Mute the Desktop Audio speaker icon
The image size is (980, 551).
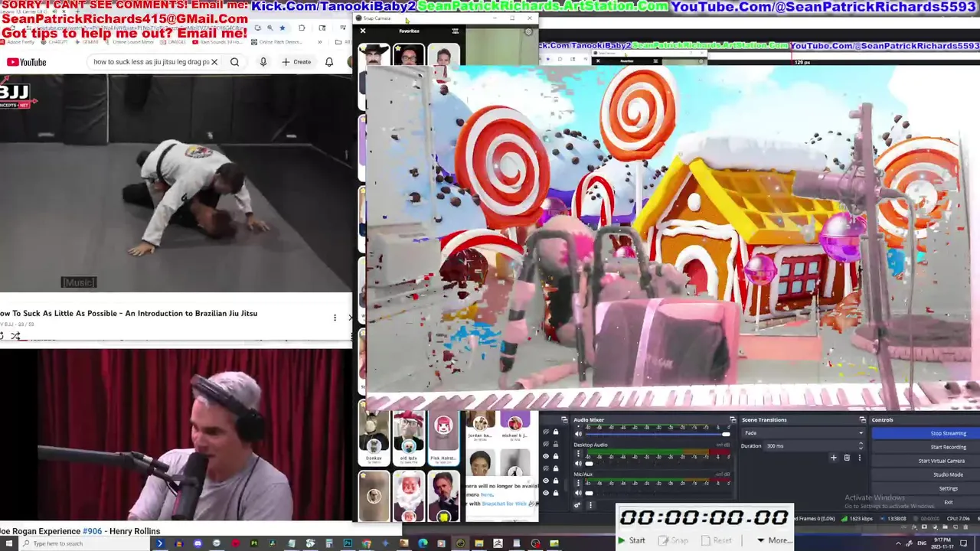pos(578,463)
